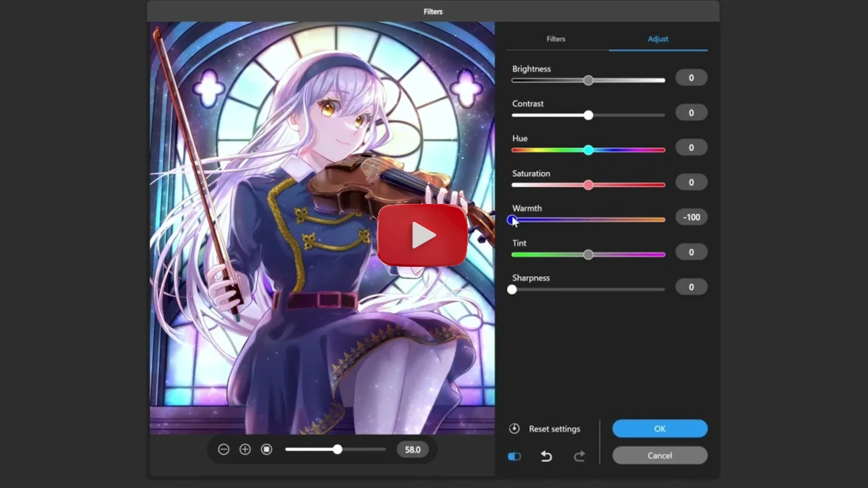868x488 pixels.
Task: Play the video with the red play button
Action: pos(422,235)
